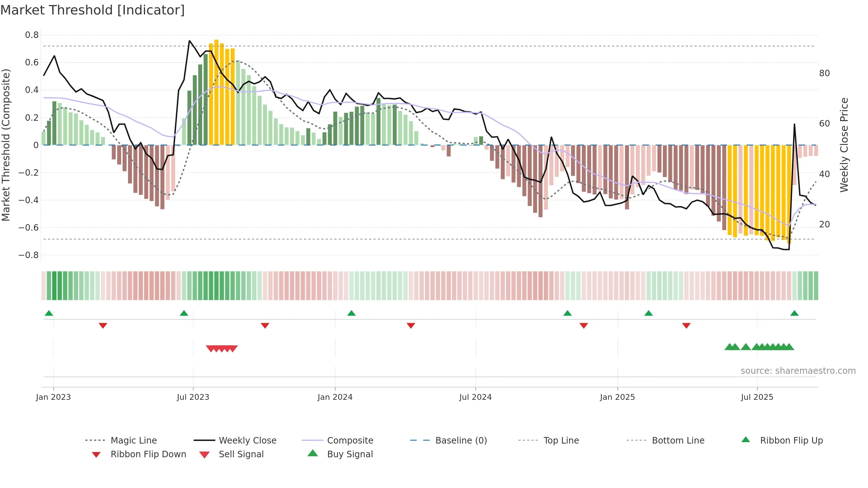Click the Weekly Close Price axis title
The image size is (868, 488).
click(844, 145)
